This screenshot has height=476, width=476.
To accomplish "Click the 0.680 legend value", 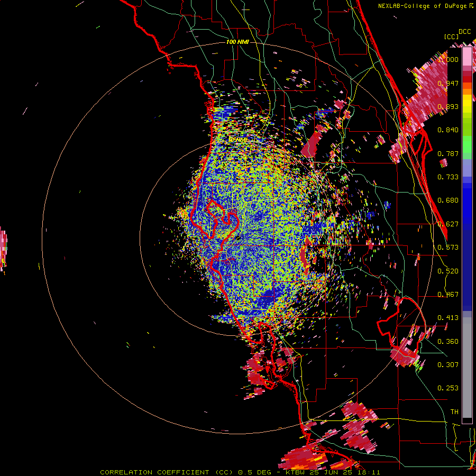I will coord(448,200).
